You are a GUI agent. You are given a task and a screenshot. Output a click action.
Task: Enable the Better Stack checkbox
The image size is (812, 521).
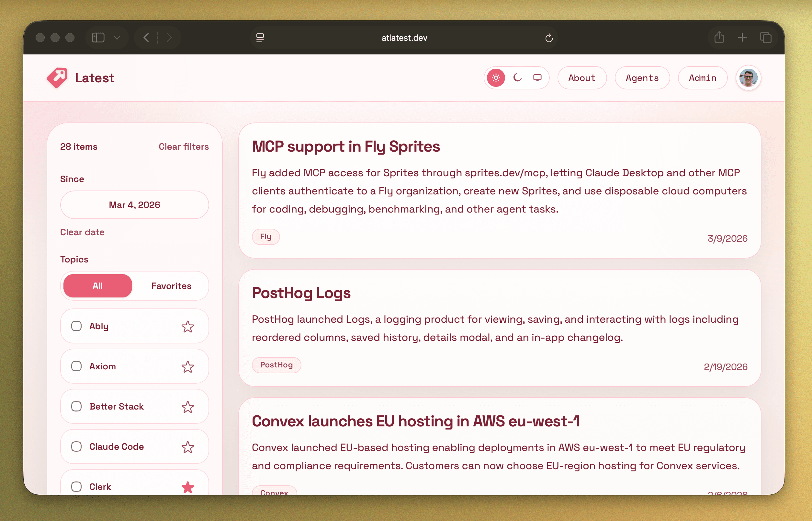point(76,406)
